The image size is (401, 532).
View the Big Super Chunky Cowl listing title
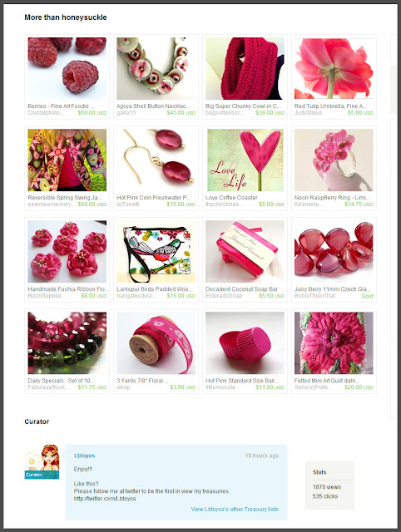click(243, 106)
